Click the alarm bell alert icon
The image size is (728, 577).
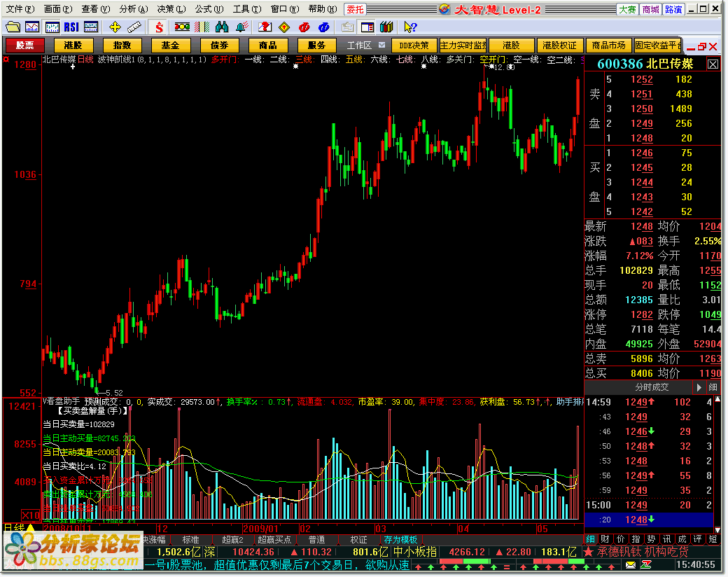click(241, 27)
